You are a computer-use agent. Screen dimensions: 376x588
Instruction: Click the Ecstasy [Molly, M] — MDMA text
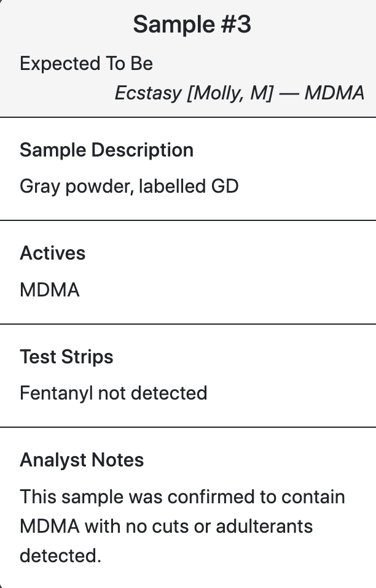click(x=240, y=93)
